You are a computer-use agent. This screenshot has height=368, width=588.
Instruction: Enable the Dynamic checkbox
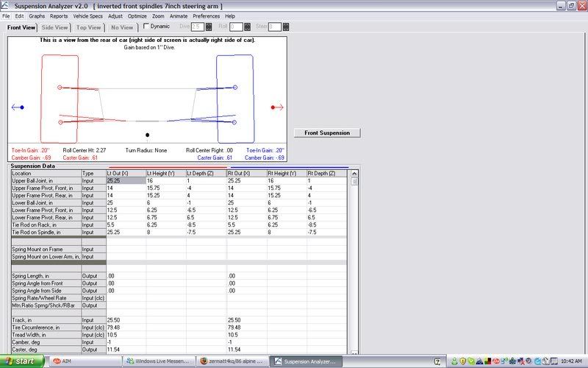[x=146, y=26]
